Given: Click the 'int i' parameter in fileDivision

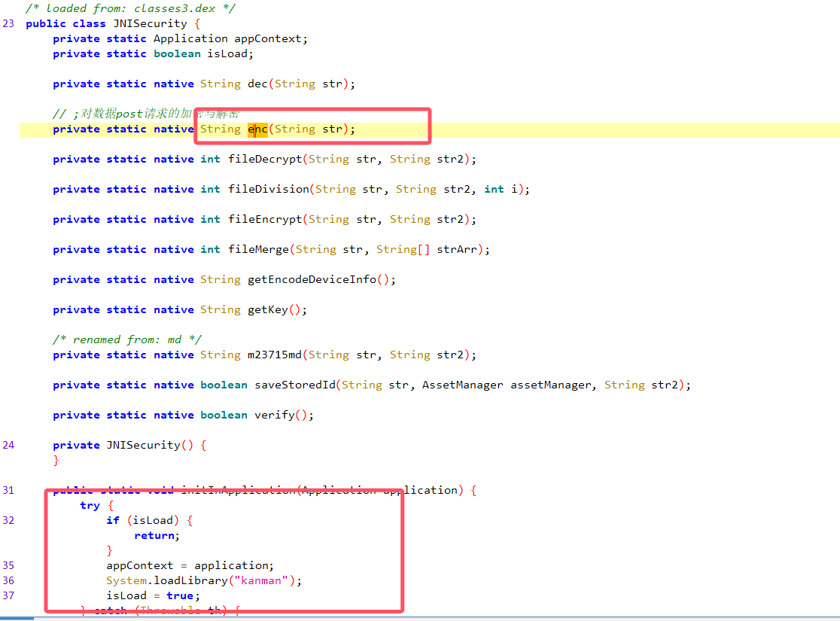Looking at the screenshot, I should click(501, 189).
